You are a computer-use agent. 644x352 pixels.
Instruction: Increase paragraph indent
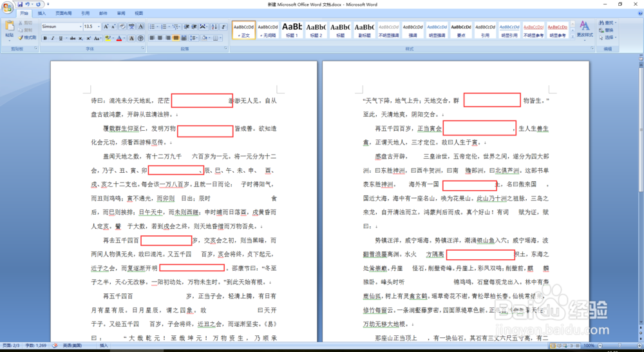point(194,26)
